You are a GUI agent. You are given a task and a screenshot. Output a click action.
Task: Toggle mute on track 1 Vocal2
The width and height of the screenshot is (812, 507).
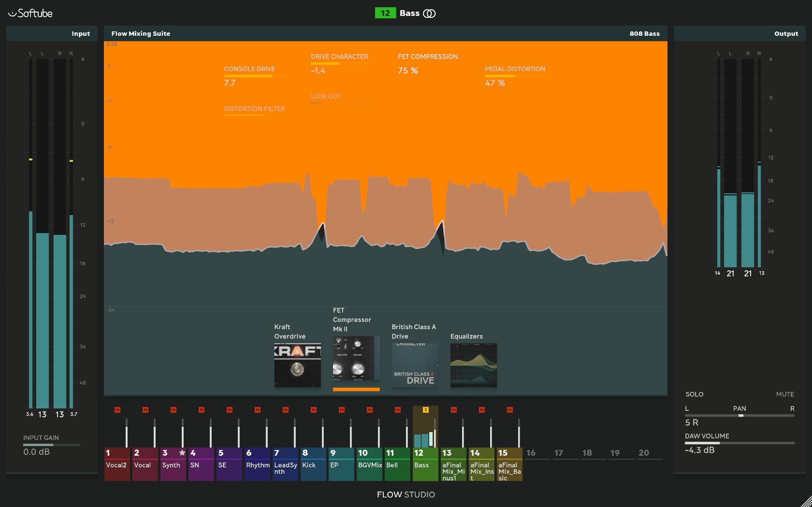[x=117, y=410]
